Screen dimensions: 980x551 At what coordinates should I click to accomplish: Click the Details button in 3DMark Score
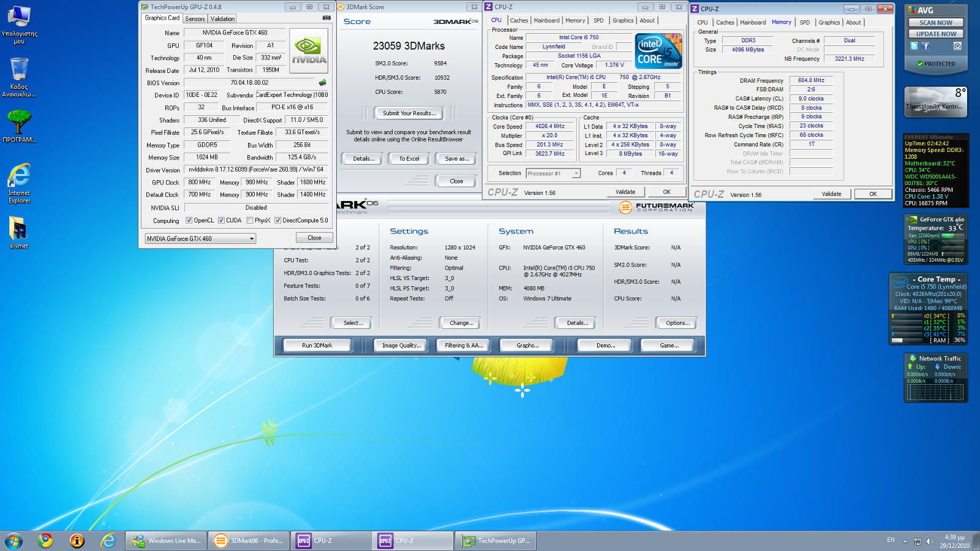[x=364, y=158]
